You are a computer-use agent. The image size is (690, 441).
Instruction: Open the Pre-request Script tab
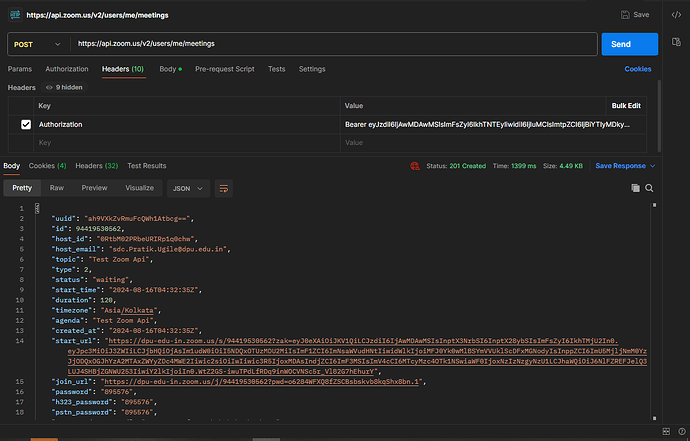(225, 69)
